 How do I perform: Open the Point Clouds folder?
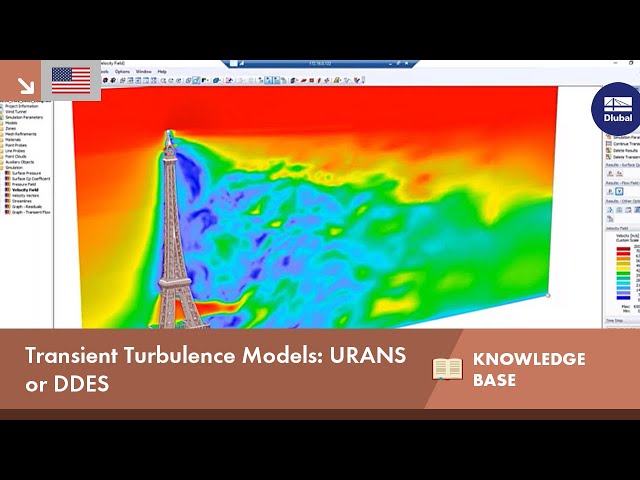pyautogui.click(x=16, y=156)
